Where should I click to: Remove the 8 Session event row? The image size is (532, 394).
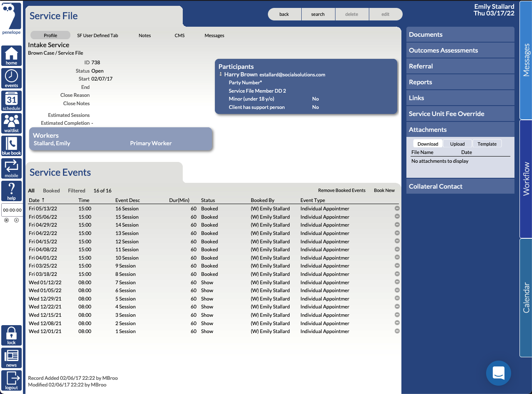click(397, 274)
